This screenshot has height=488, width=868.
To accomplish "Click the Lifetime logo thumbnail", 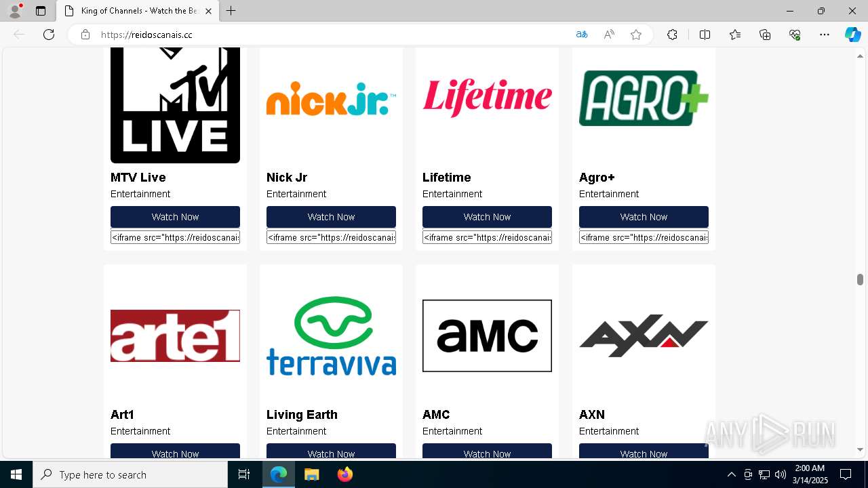I will point(487,98).
